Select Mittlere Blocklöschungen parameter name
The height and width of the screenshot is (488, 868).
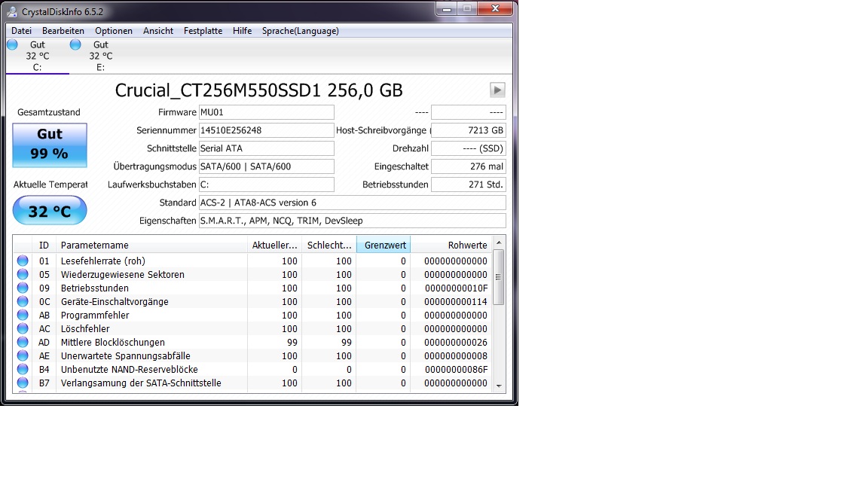113,343
